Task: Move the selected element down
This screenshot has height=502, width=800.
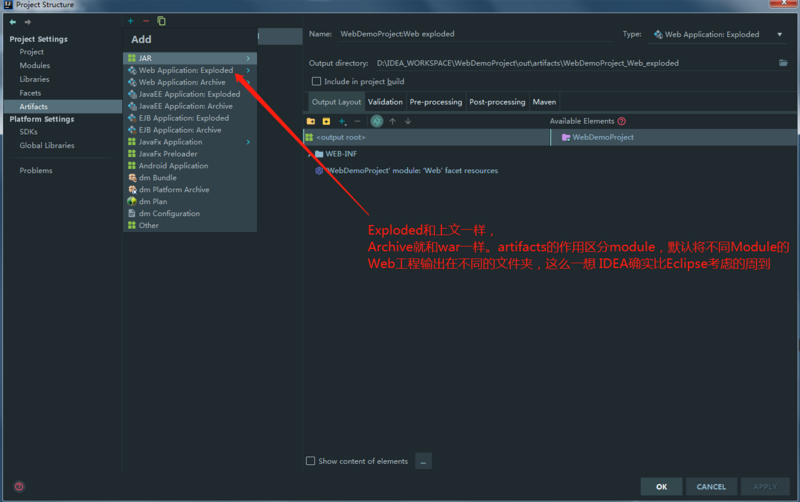Action: click(408, 121)
